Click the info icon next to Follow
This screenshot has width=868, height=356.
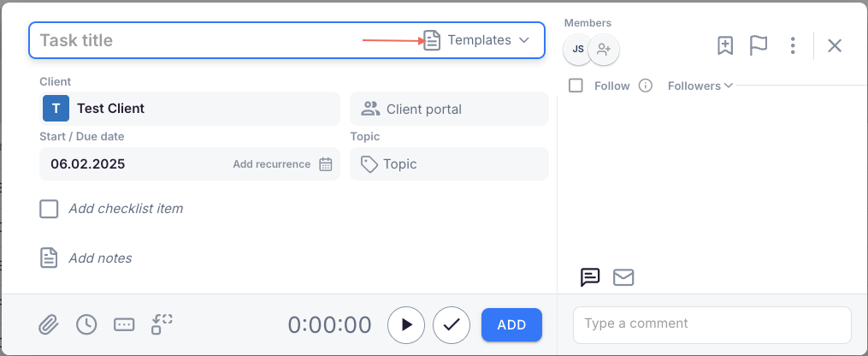[x=646, y=86]
